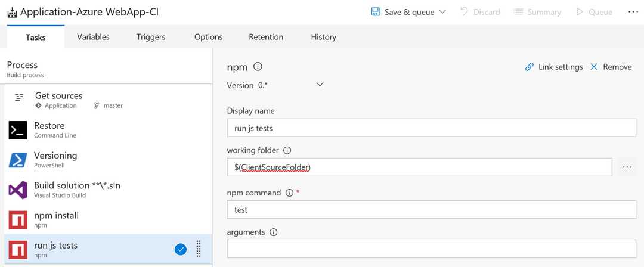Click the npm install task icon

click(x=18, y=219)
